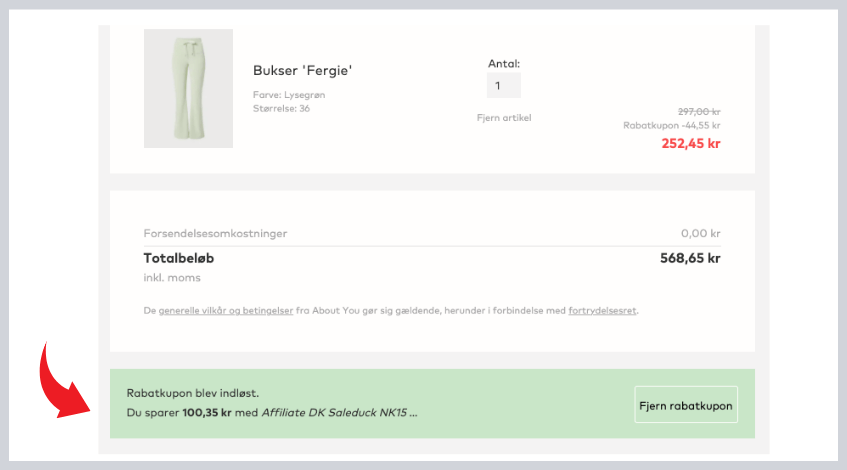
Task: Click the 'Rabatkupon blev indløst' message
Action: coord(193,393)
